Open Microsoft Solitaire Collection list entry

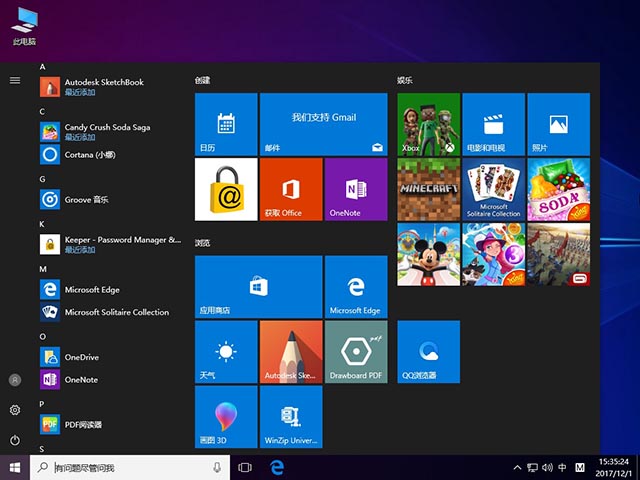point(110,312)
